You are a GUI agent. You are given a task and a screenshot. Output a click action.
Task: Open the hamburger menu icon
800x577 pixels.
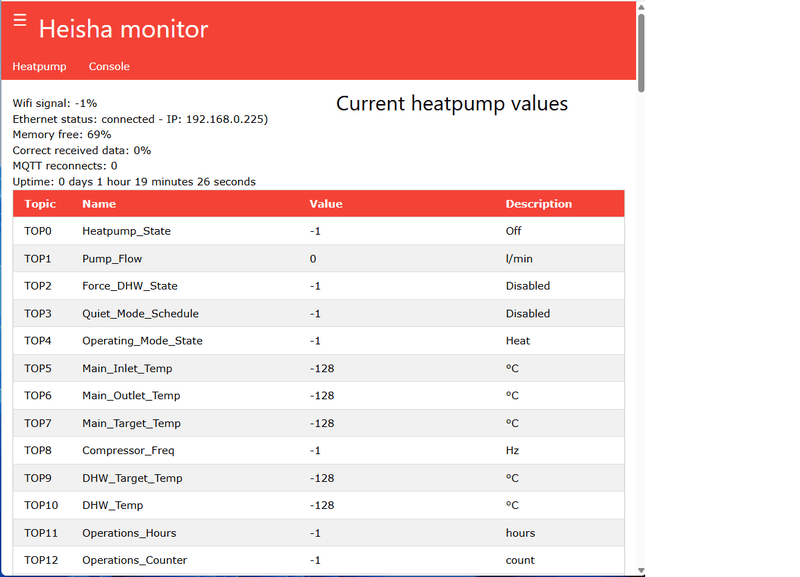tap(20, 20)
